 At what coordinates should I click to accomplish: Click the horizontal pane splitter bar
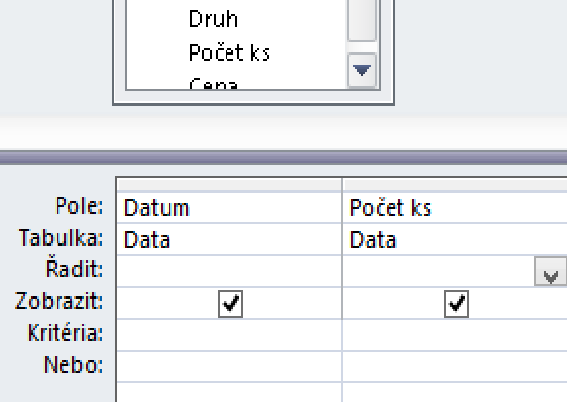click(x=284, y=158)
